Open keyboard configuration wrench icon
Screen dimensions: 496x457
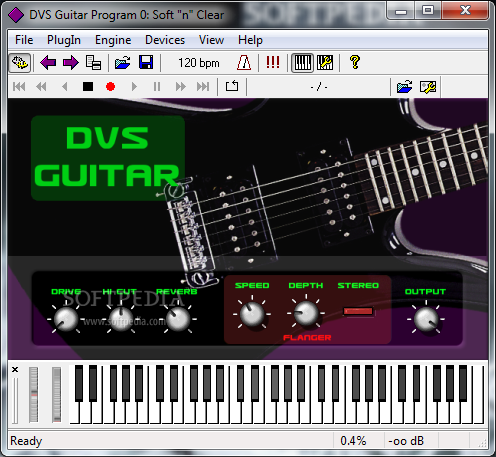325,63
